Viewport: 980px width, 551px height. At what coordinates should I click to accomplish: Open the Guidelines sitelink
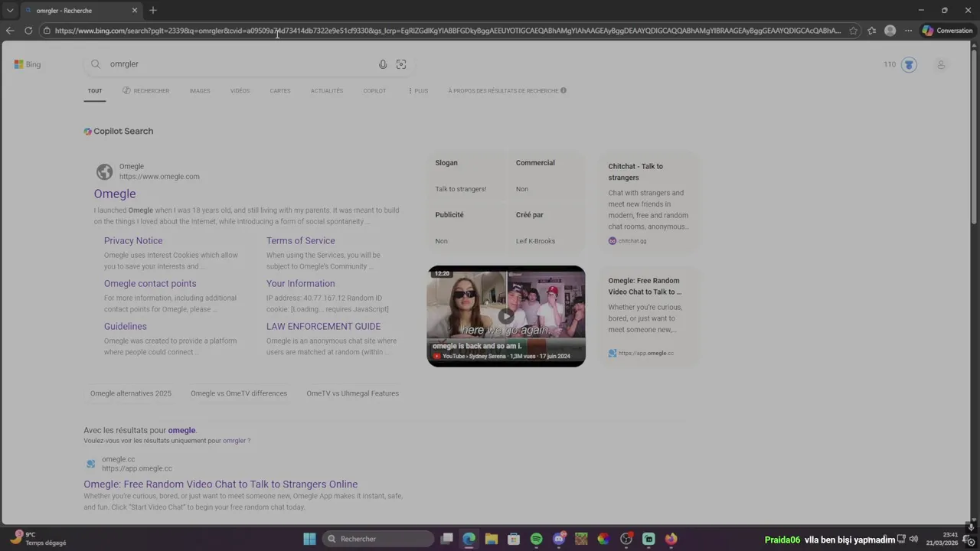(x=126, y=326)
